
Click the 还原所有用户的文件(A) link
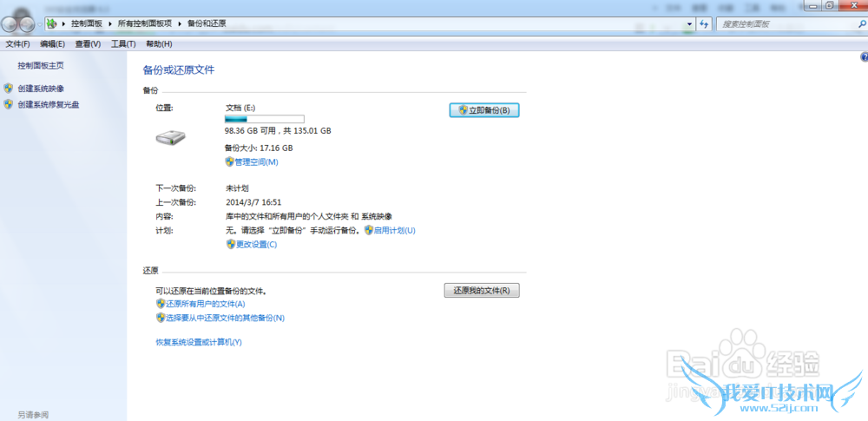point(206,304)
